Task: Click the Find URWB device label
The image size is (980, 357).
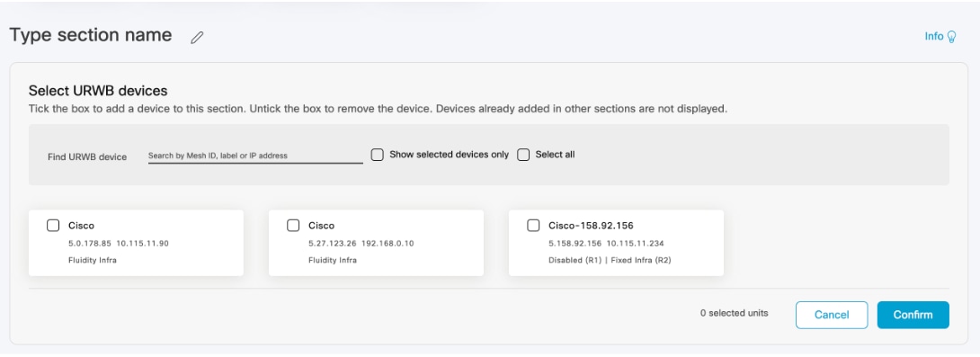Action: 87,157
